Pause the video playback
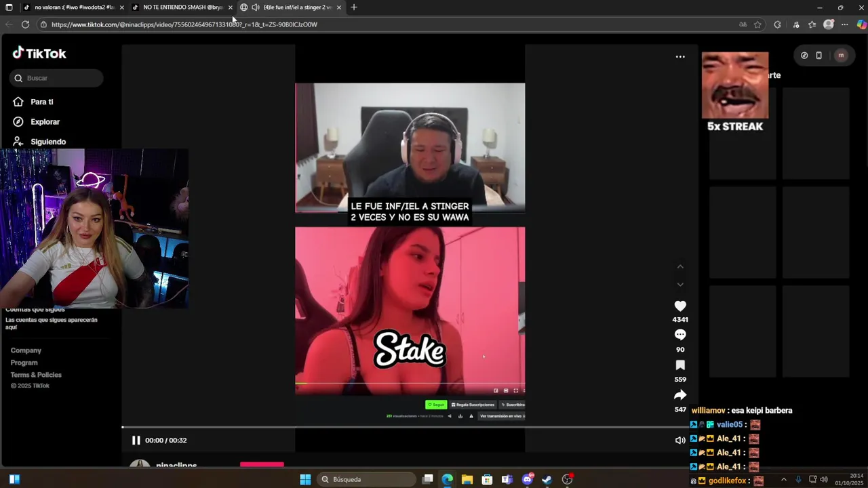This screenshot has width=868, height=488. (x=136, y=441)
